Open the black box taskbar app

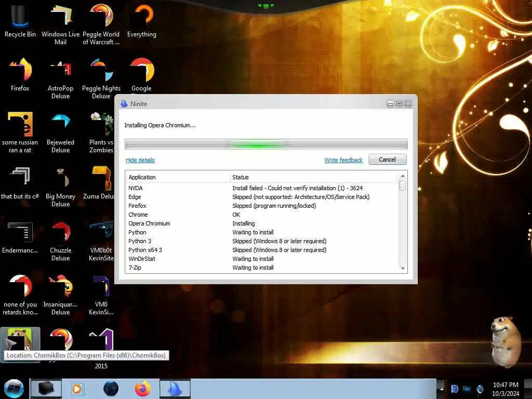[46, 389]
